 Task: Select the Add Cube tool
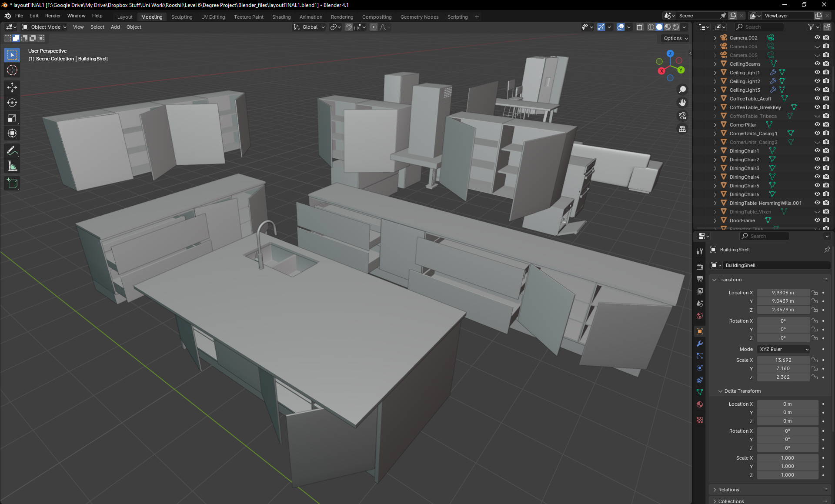[x=12, y=184]
